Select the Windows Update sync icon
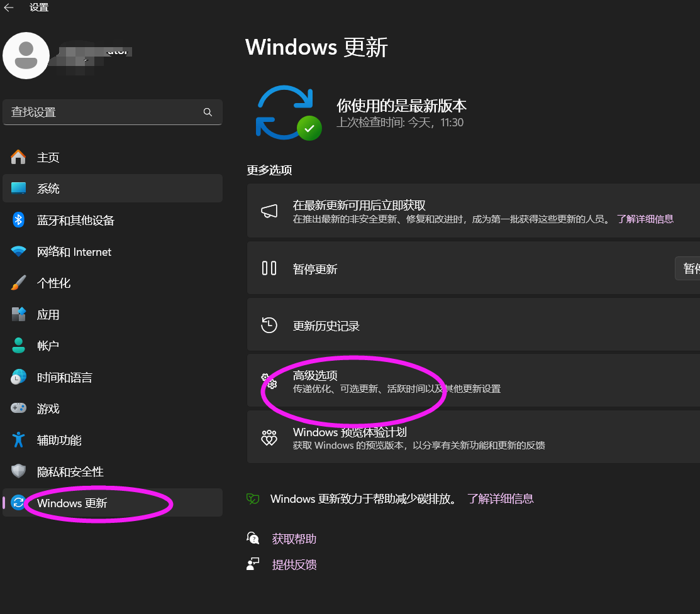This screenshot has width=700, height=614. [18, 502]
